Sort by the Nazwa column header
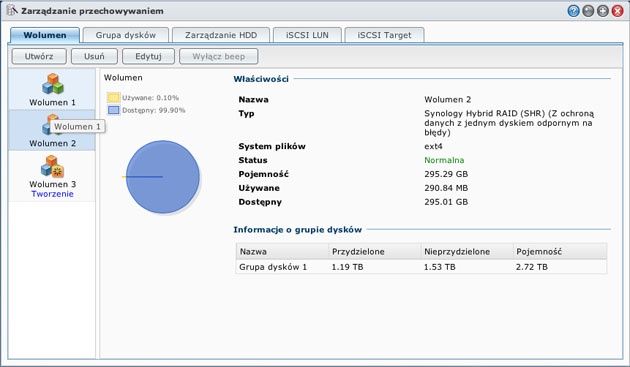Viewport: 630px width, 367px height. click(x=282, y=252)
